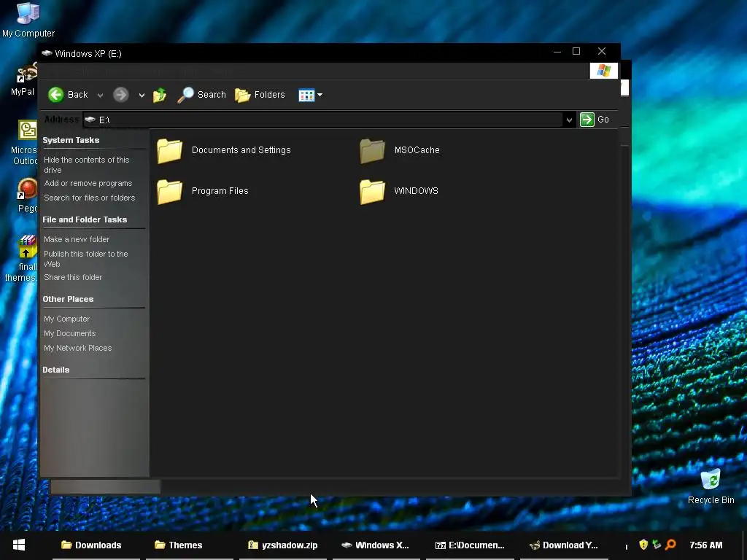Click the orange magnifier tray icon
Screen dimensions: 747x560
click(x=671, y=544)
